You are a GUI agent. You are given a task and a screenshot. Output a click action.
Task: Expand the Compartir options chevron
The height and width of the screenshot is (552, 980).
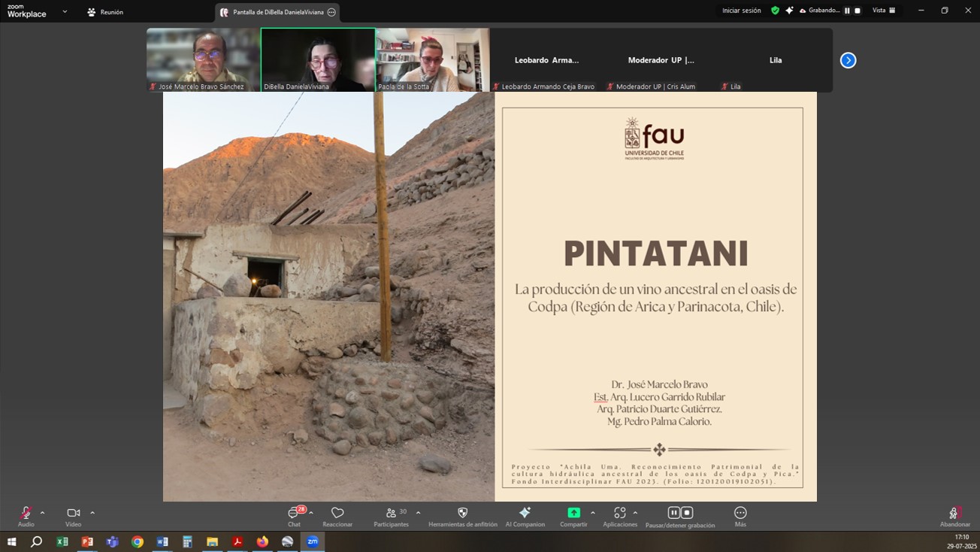(592, 513)
